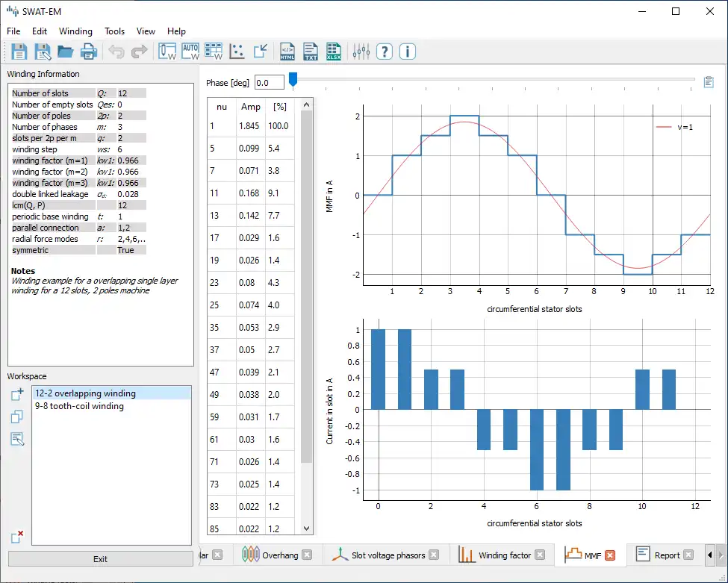Export data to XLSX
This screenshot has height=583, width=728.
[334, 52]
